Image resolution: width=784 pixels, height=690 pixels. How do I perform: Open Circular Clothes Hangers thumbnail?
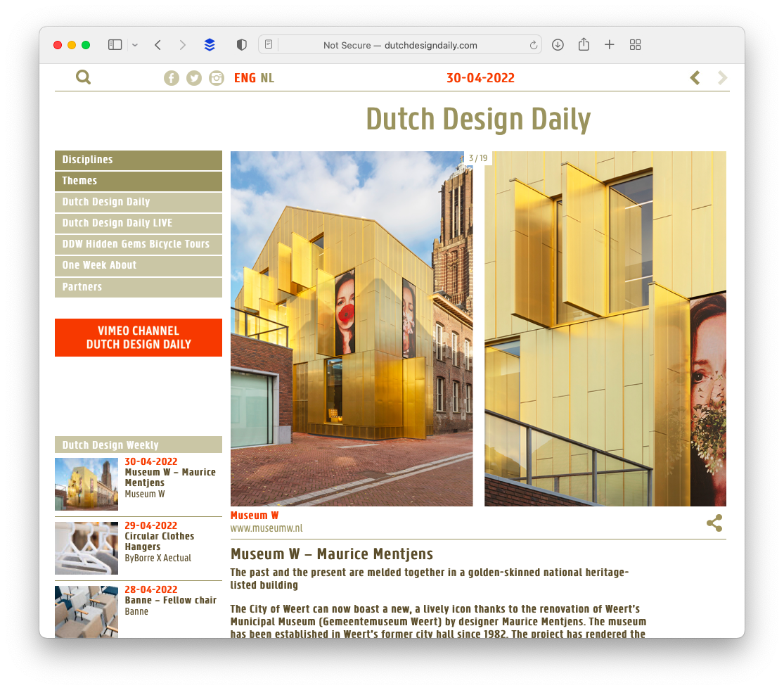(86, 548)
